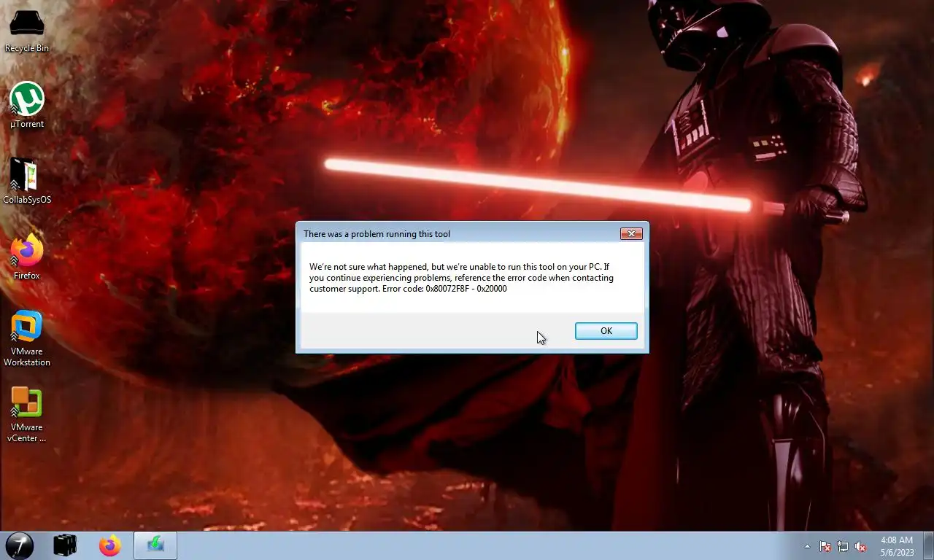Switch to the running setup tool taskbar button
This screenshot has width=934, height=560.
coord(155,545)
